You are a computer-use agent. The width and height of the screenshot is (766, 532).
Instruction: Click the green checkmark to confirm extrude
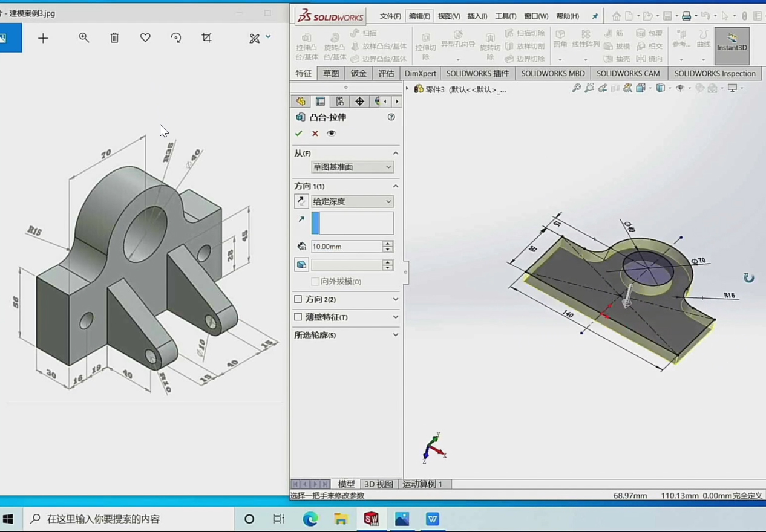[298, 133]
